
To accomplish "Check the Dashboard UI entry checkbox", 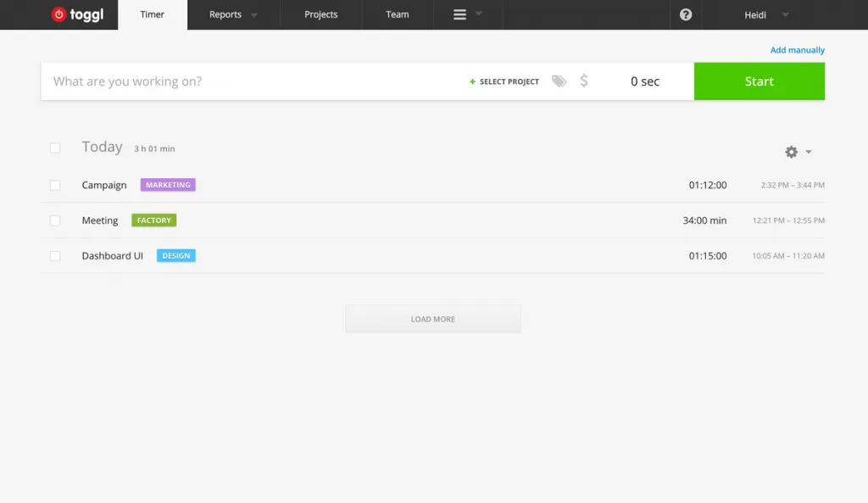I will tap(55, 256).
